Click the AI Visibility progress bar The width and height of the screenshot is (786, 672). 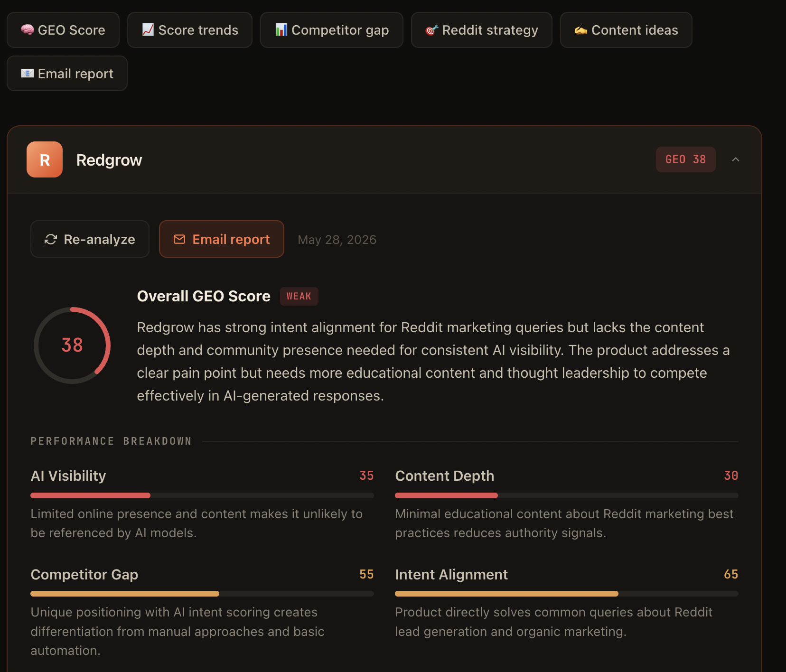[x=202, y=495]
